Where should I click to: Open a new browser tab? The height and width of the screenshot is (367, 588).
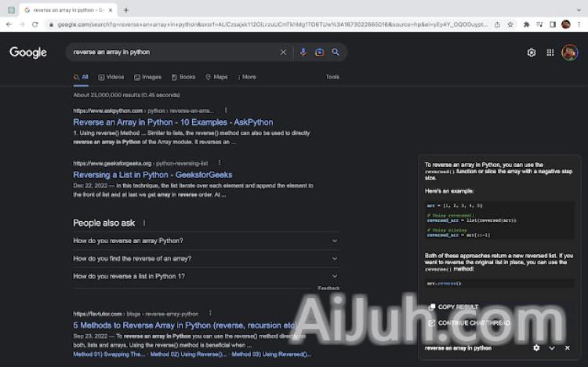click(126, 10)
